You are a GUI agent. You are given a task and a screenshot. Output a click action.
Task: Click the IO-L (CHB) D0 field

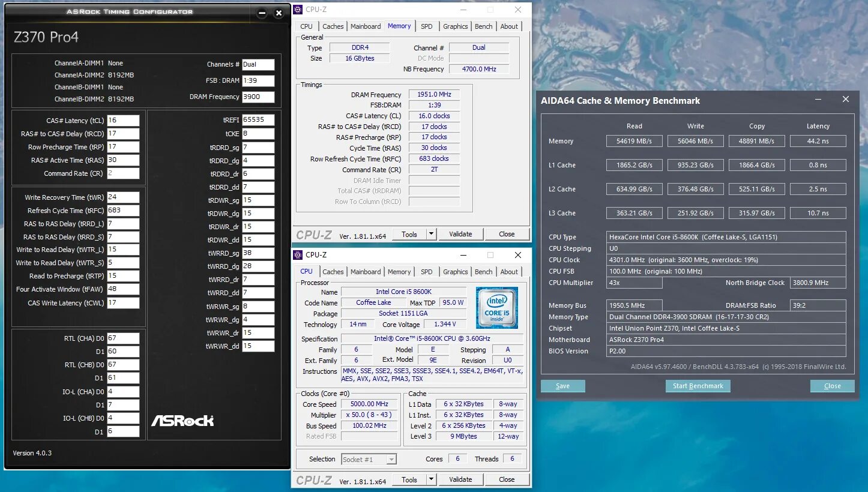[123, 418]
